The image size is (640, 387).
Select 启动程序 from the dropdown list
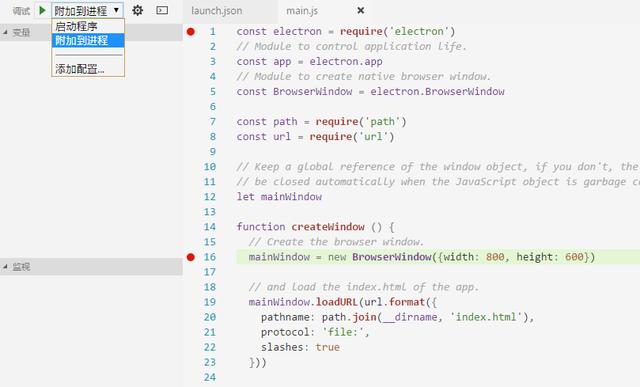click(88, 27)
